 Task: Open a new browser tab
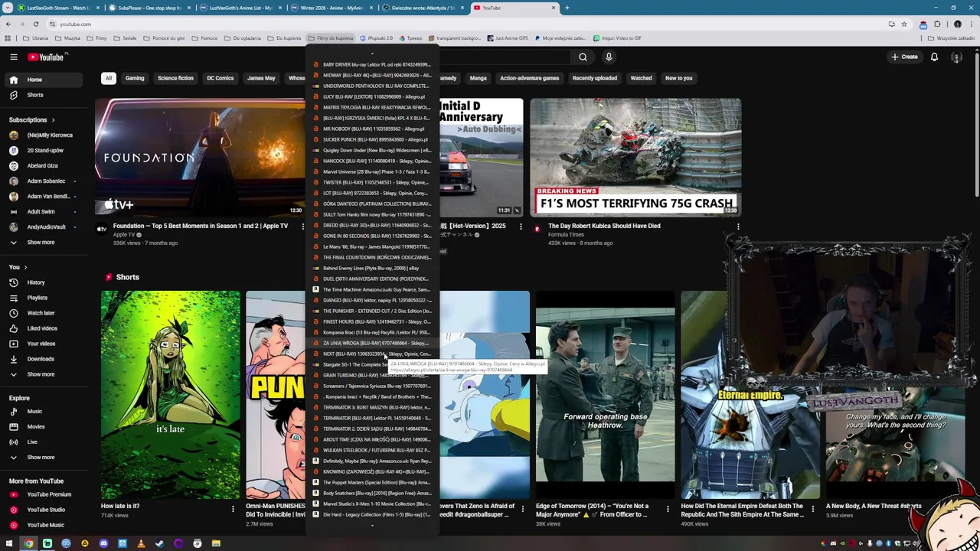pos(567,8)
